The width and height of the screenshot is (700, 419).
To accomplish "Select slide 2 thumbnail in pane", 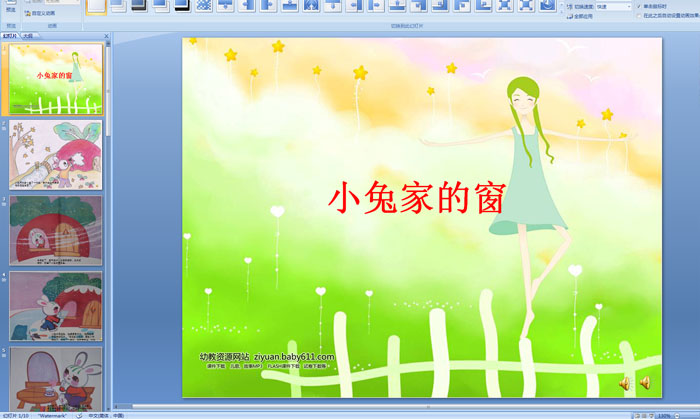I will pyautogui.click(x=56, y=155).
